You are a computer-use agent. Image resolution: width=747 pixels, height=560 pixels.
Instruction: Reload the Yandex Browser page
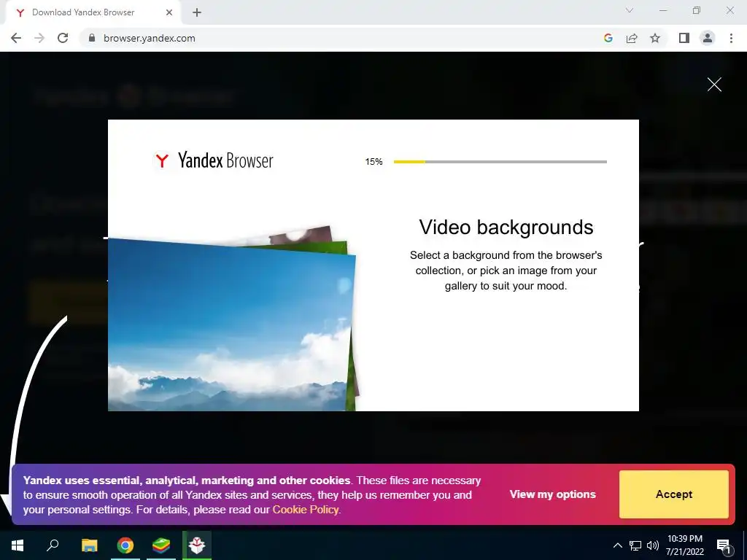[63, 38]
